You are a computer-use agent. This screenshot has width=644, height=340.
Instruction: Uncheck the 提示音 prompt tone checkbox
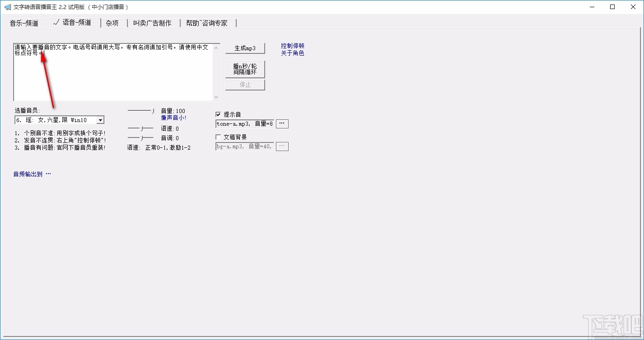click(x=218, y=114)
